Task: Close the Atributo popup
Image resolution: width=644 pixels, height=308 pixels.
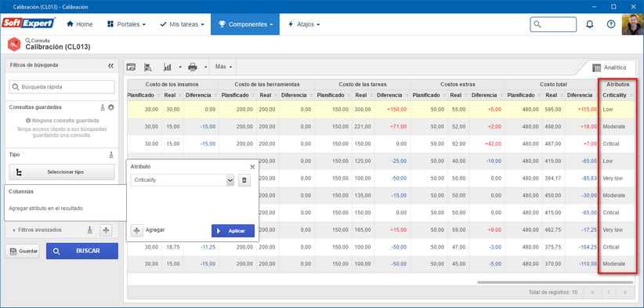Action: (x=252, y=167)
